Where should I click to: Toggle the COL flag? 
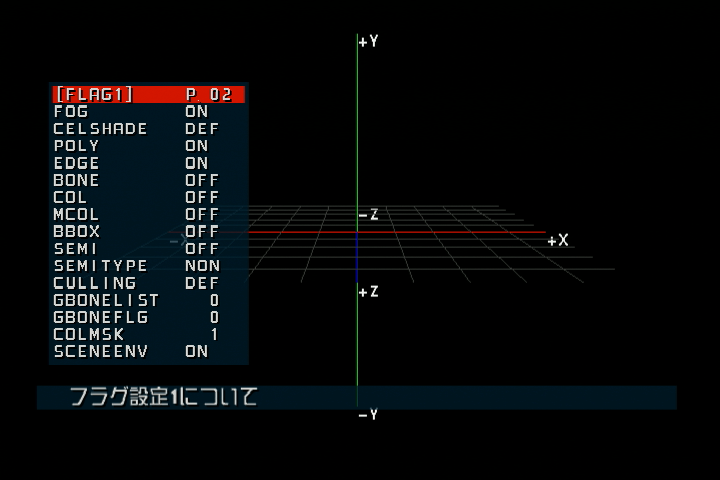tap(149, 198)
